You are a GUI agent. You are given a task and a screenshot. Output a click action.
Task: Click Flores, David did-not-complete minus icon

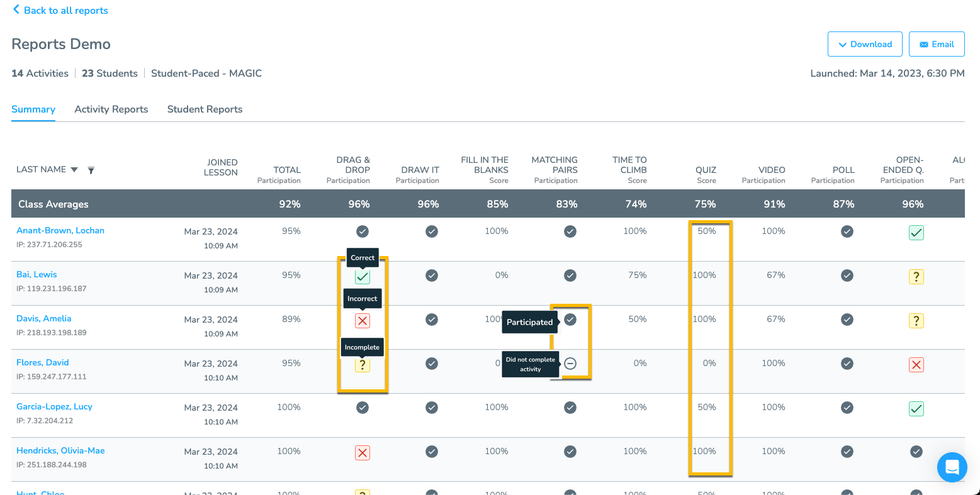tap(570, 364)
